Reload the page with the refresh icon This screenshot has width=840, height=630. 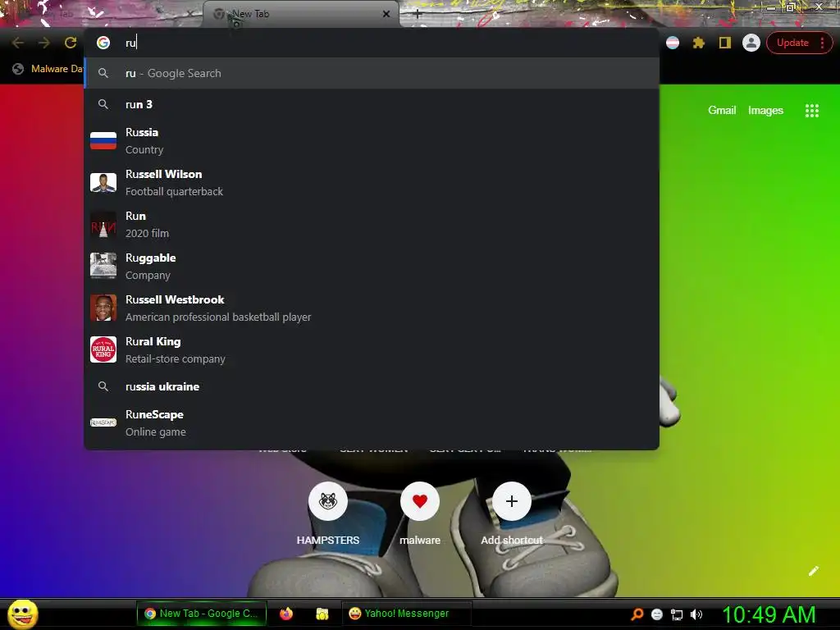tap(71, 43)
